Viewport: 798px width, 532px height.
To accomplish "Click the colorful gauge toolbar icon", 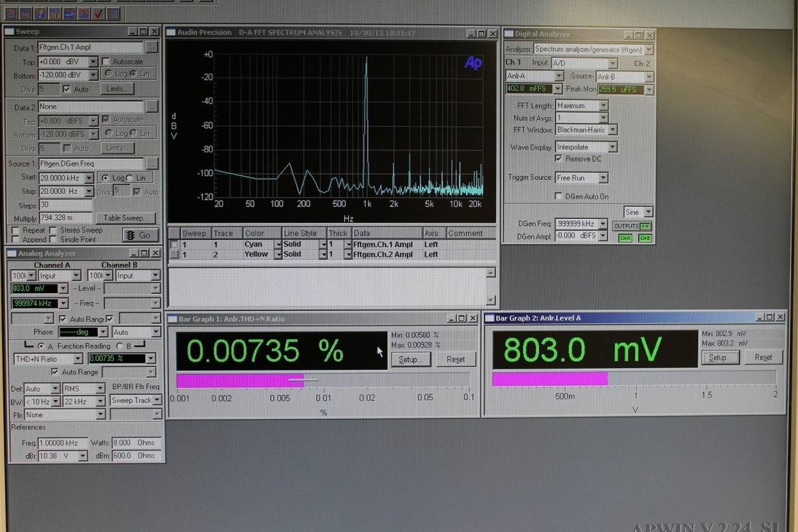I will tap(40, 13).
